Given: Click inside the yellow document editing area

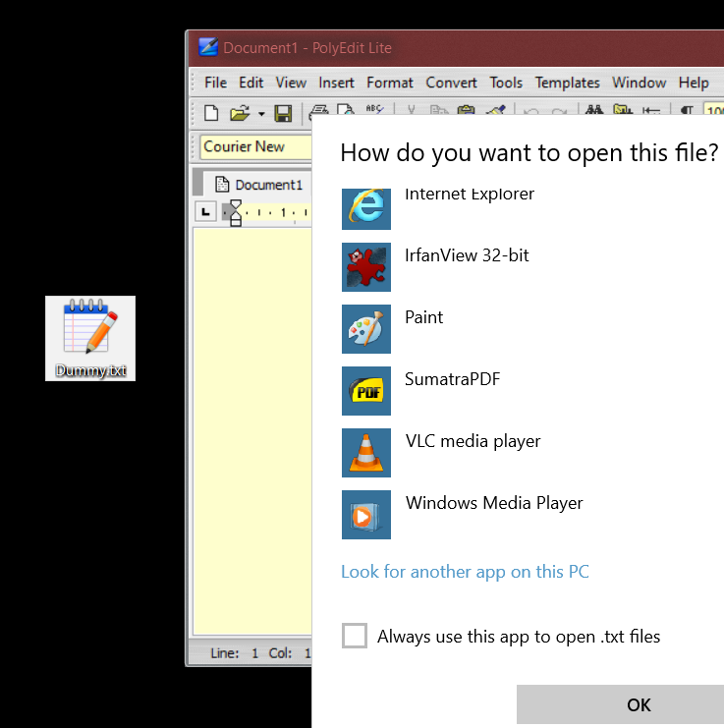Looking at the screenshot, I should (x=252, y=431).
